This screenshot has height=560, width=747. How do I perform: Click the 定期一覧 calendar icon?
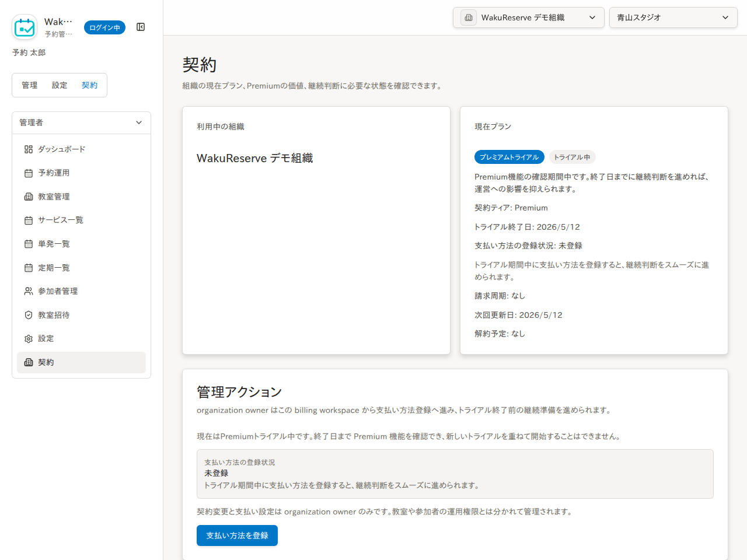coord(29,268)
